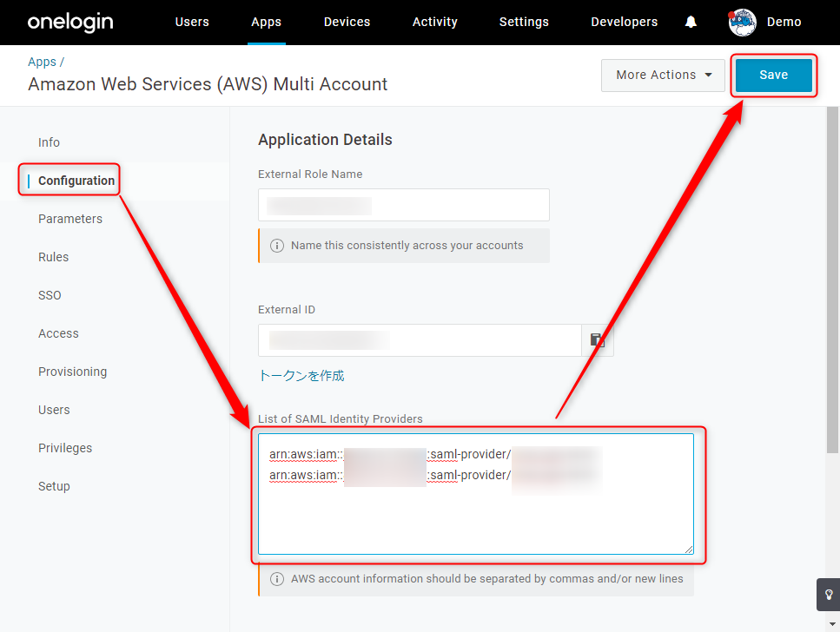This screenshot has height=632, width=840.
Task: Open the notifications bell icon
Action: pos(691,22)
